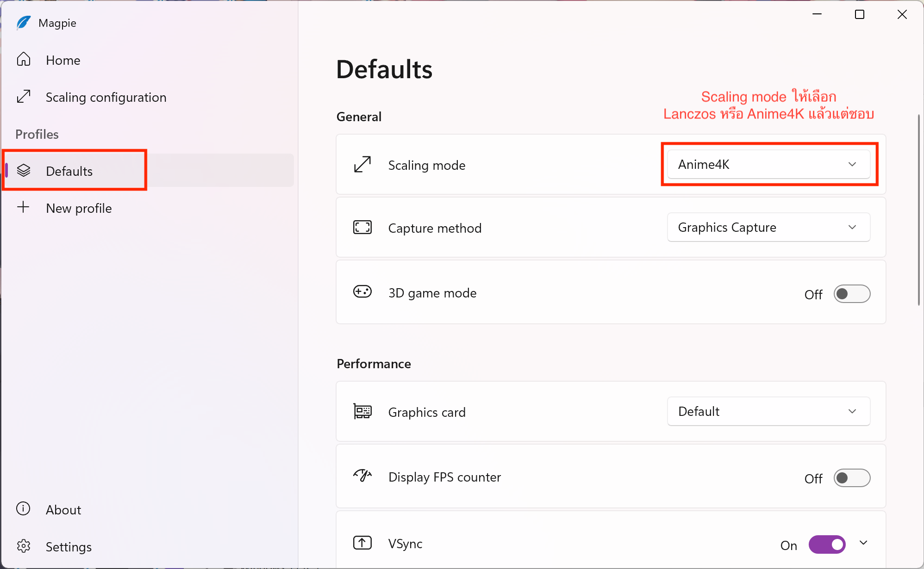
Task: Click the 3D game mode controller icon
Action: point(362,292)
